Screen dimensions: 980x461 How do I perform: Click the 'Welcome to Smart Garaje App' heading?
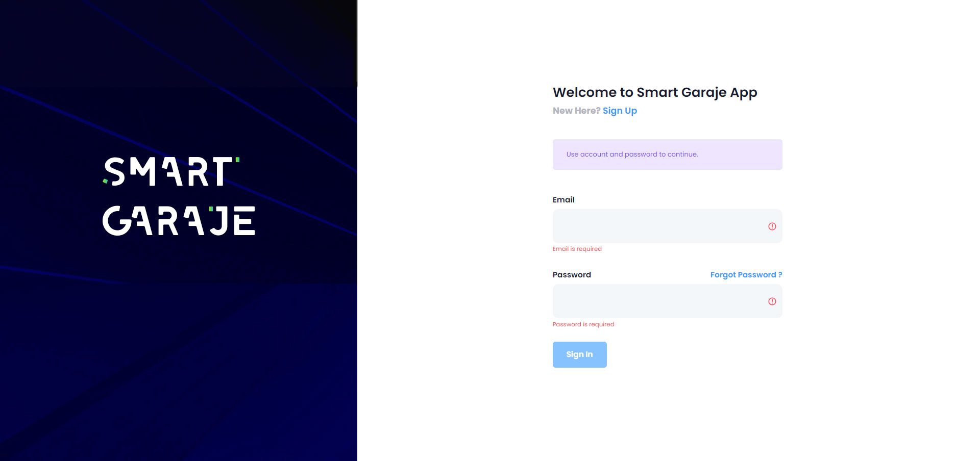(x=655, y=92)
